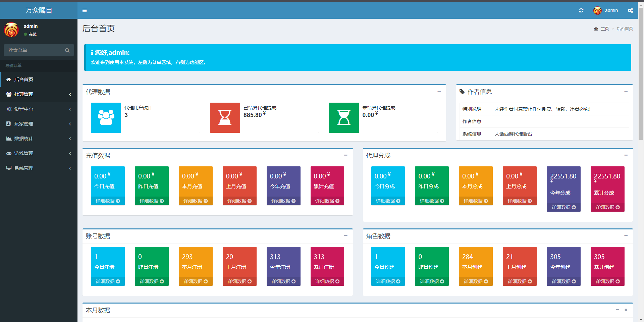Open 详细数据 for 今年创建

(x=563, y=281)
